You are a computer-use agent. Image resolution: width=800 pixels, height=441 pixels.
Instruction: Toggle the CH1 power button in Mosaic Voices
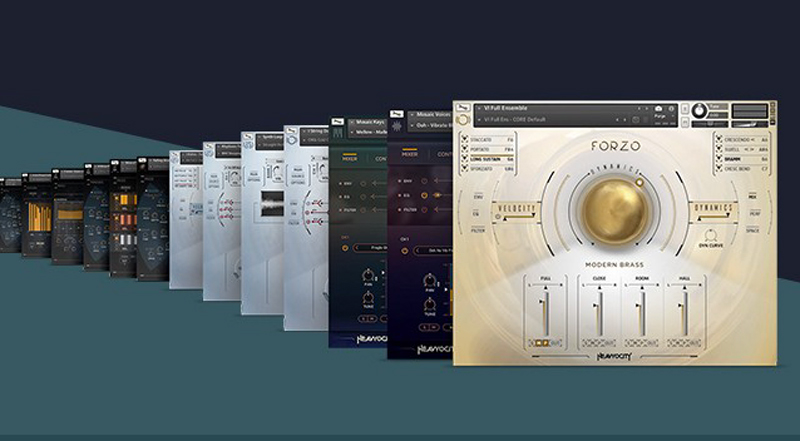coord(404,251)
